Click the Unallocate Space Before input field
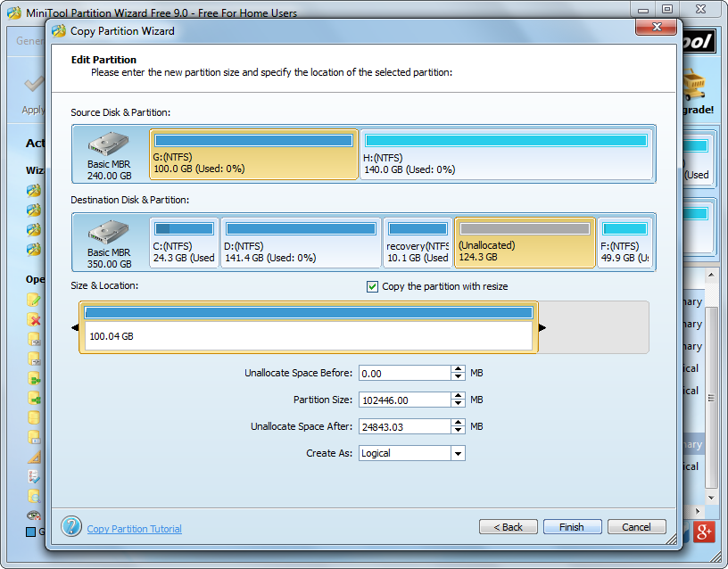Image resolution: width=728 pixels, height=569 pixels. 404,373
